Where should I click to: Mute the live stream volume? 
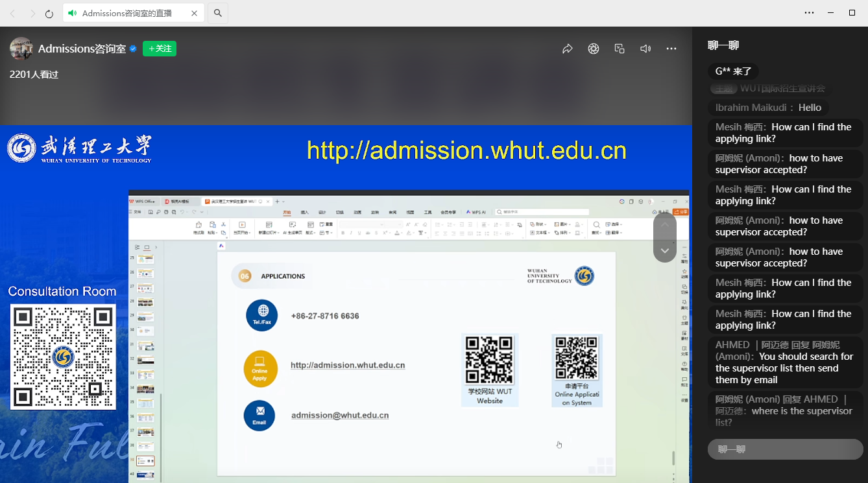click(645, 49)
